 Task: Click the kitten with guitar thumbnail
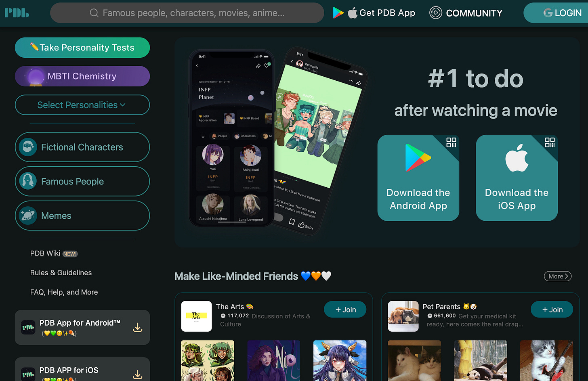click(547, 361)
